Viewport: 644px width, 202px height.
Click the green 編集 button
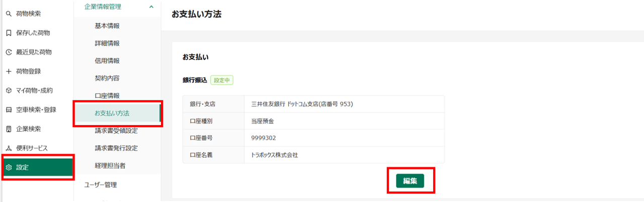[x=410, y=181]
